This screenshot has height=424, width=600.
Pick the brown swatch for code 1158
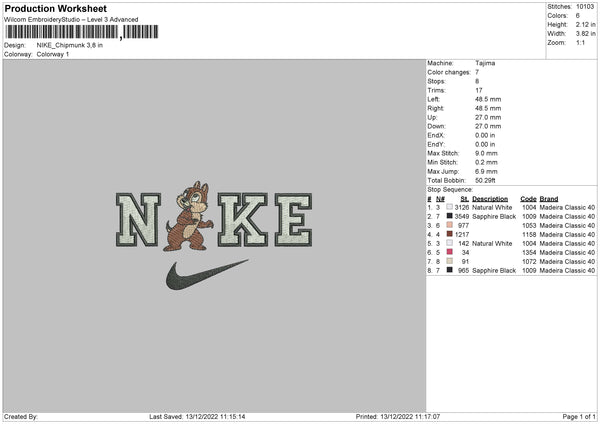click(x=450, y=234)
